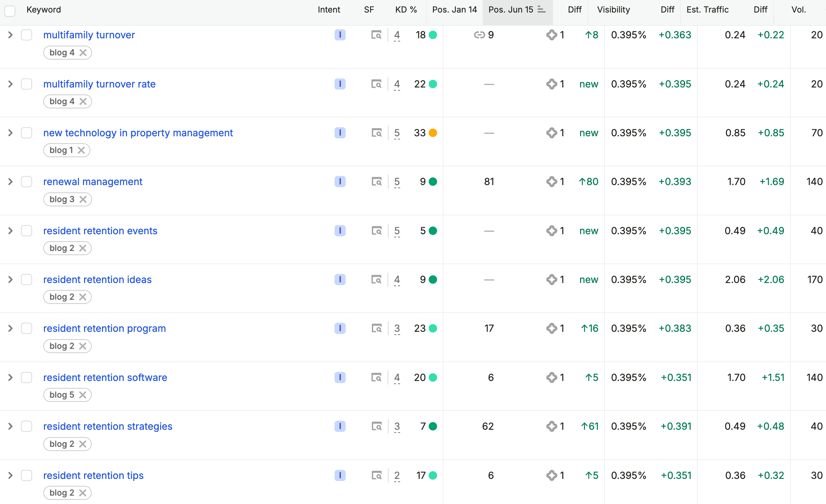This screenshot has height=504, width=826.
Task: Remove blog 1 tag from new technology keyword
Action: pos(81,150)
